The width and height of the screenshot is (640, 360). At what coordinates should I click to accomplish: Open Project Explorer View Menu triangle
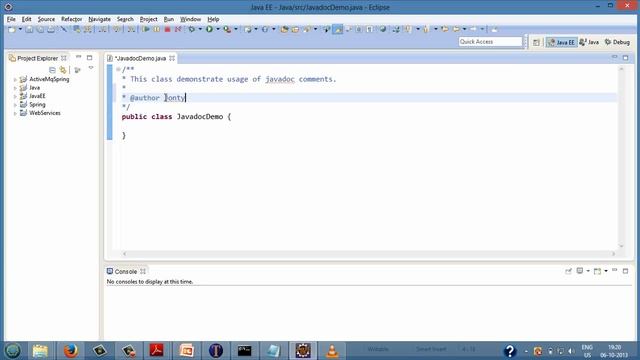click(x=91, y=68)
